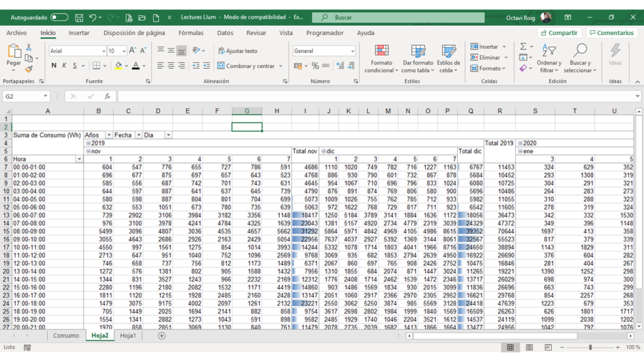644x362 pixels.
Task: Open the font size dropdown
Action: pos(124,51)
